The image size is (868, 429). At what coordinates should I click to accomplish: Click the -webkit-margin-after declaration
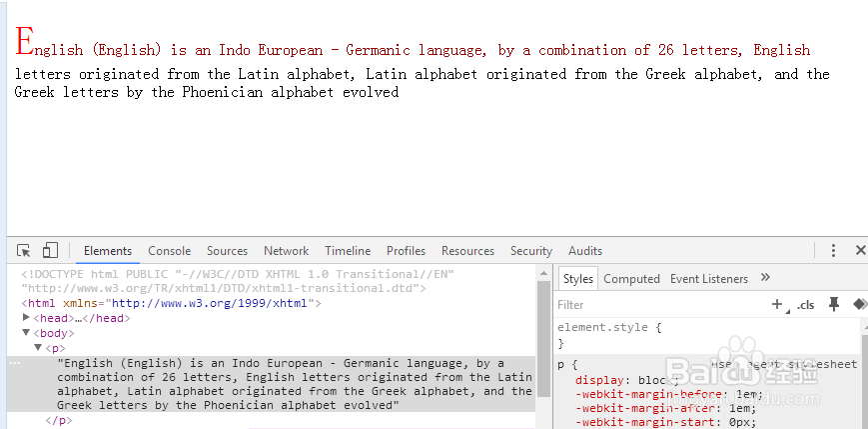(x=666, y=408)
